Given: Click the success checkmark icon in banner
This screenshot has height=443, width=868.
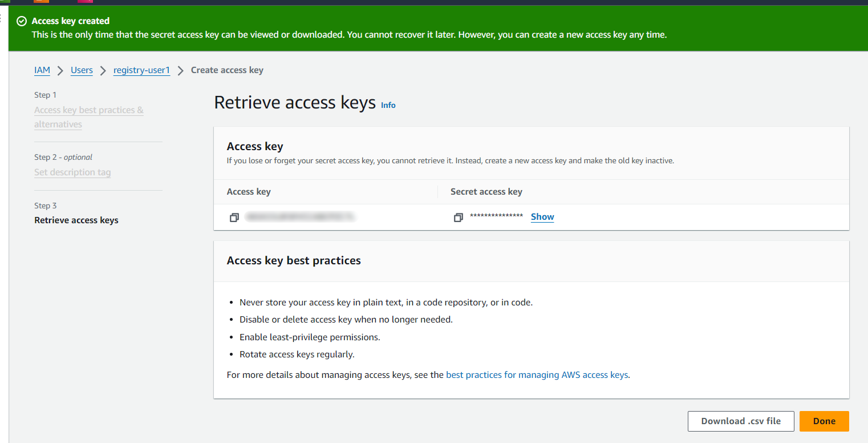Looking at the screenshot, I should [22, 21].
